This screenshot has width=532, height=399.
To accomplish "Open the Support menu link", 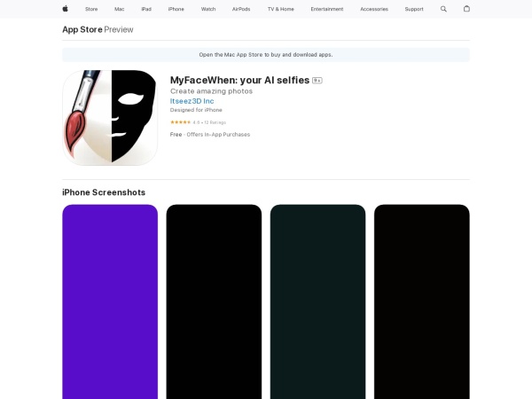I will [x=414, y=9].
